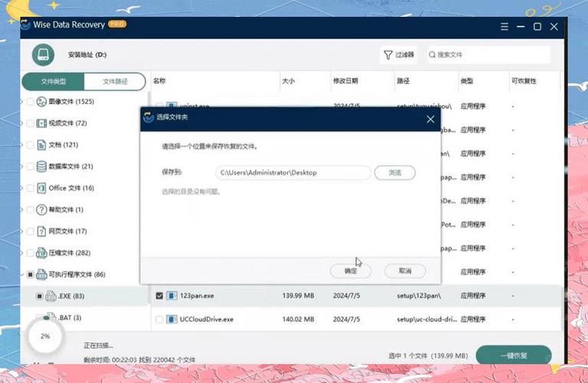Click the Office files category icon
Screen dimensions: 588x383
pyautogui.click(x=41, y=188)
